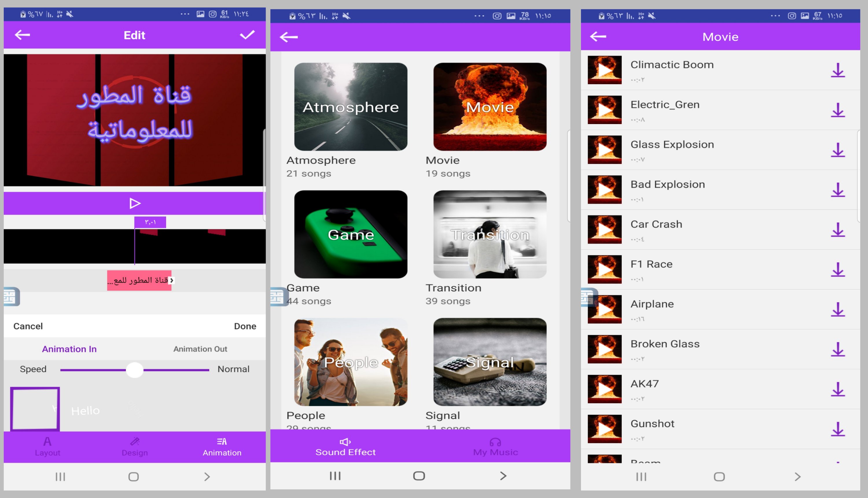Tap the checkmark to confirm edit

click(x=247, y=35)
